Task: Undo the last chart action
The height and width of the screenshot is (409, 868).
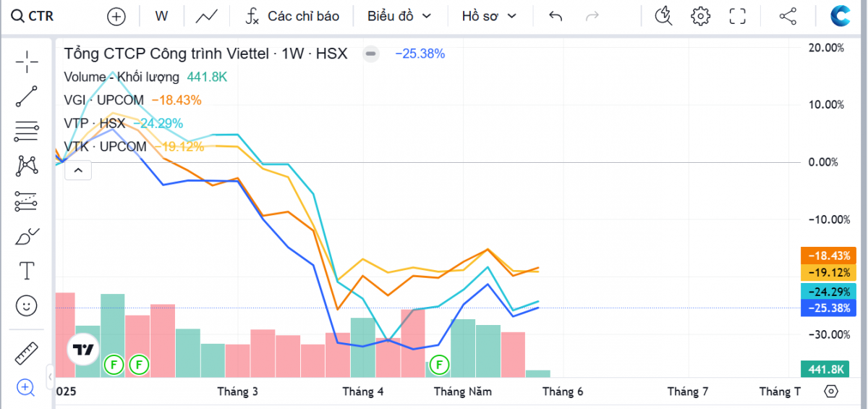Action: [556, 16]
